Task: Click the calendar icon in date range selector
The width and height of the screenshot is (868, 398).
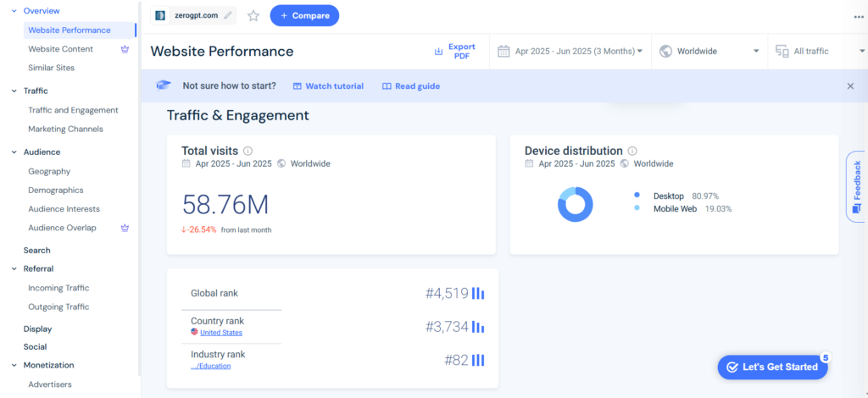Action: [x=504, y=52]
